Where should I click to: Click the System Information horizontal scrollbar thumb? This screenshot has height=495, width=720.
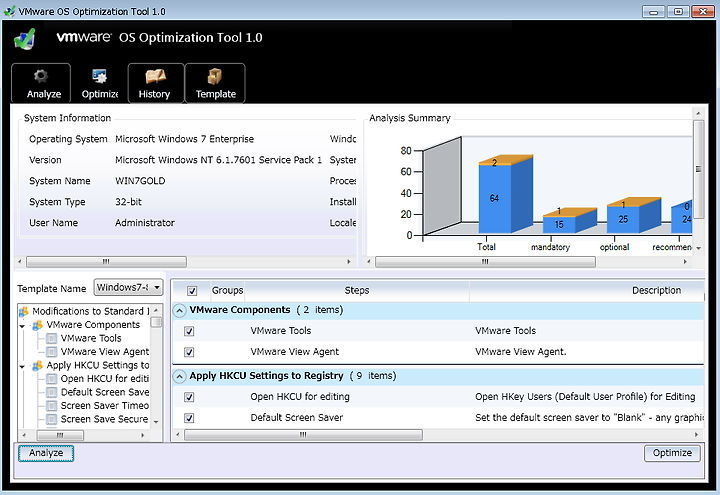point(106,262)
